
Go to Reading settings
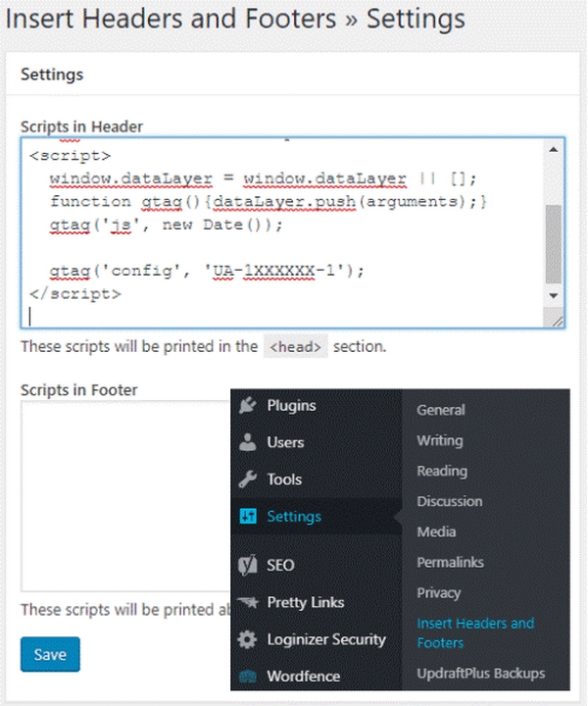pos(442,471)
